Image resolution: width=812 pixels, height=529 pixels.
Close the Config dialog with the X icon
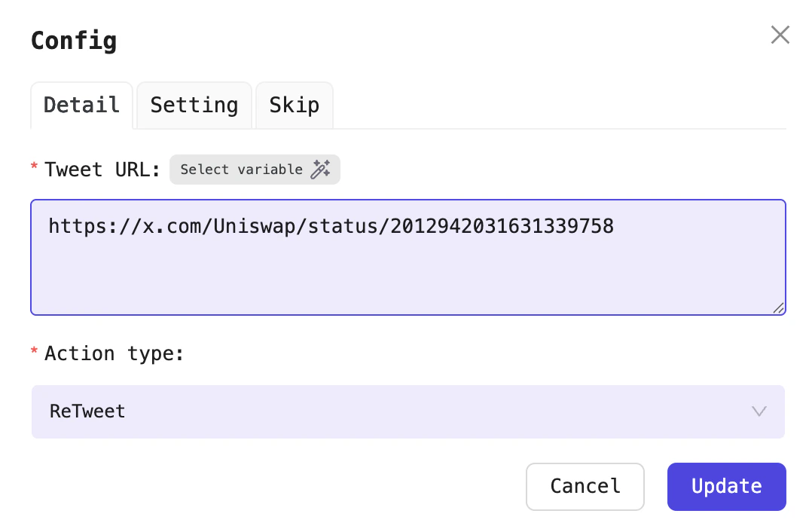[780, 35]
